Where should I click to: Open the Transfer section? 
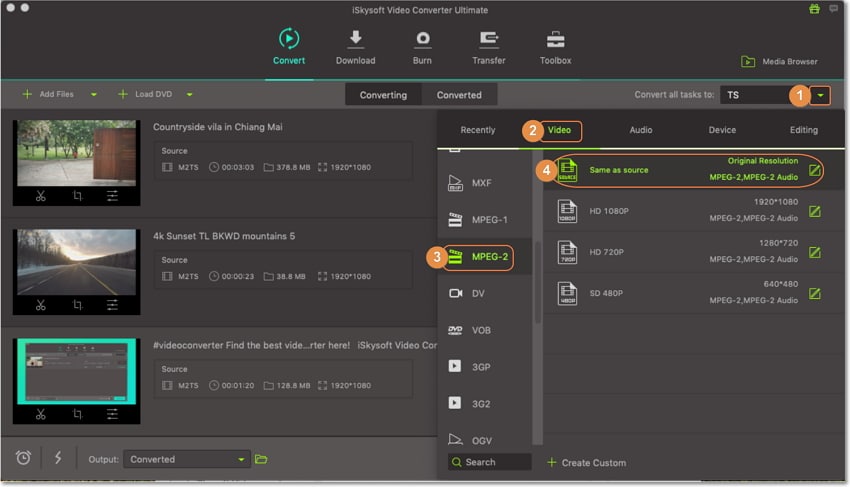488,47
